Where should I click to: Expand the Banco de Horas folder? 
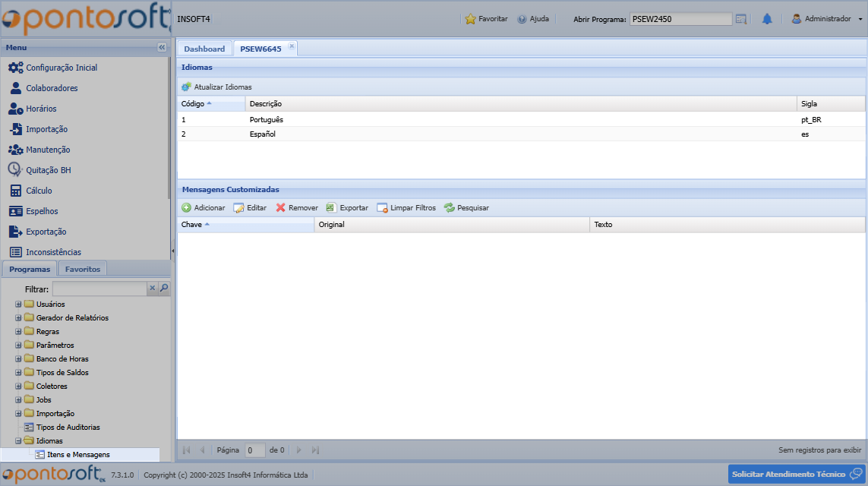pyautogui.click(x=18, y=359)
